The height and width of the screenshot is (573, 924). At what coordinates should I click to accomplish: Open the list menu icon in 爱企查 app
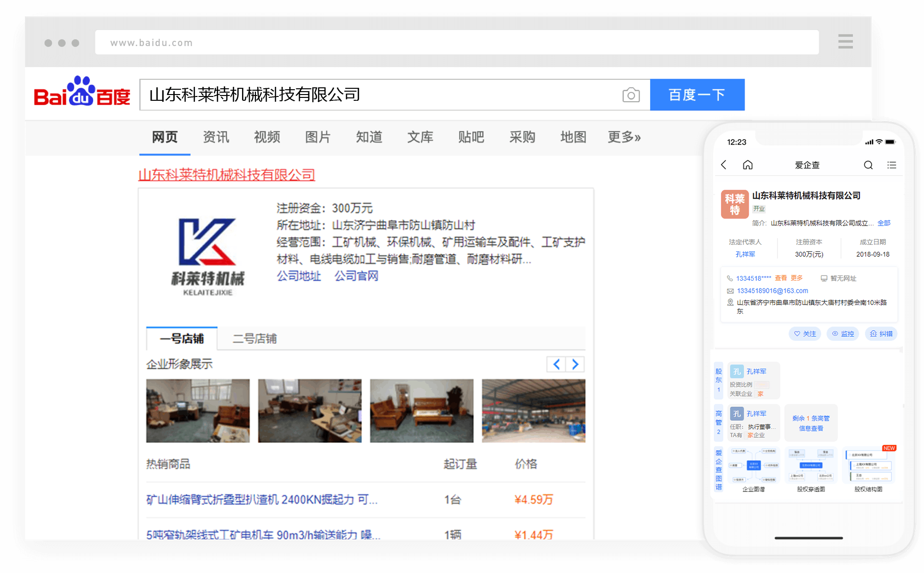click(892, 165)
